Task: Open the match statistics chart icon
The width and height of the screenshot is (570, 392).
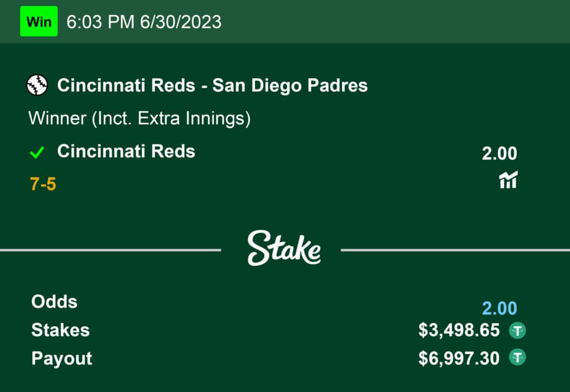Action: [508, 180]
